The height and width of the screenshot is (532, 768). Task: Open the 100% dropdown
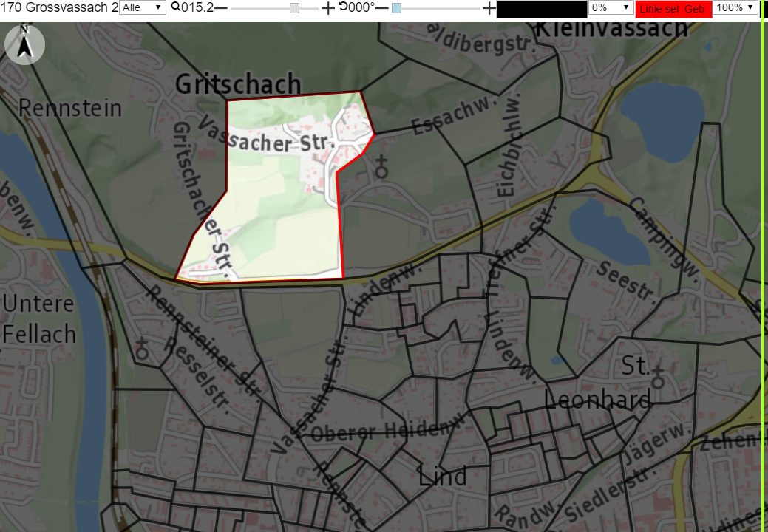[735, 7]
